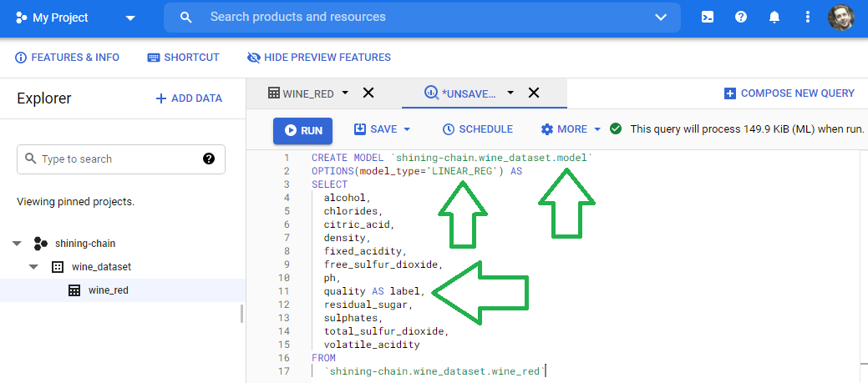Open the help question mark icon
This screenshot has width=868, height=383.
(741, 18)
